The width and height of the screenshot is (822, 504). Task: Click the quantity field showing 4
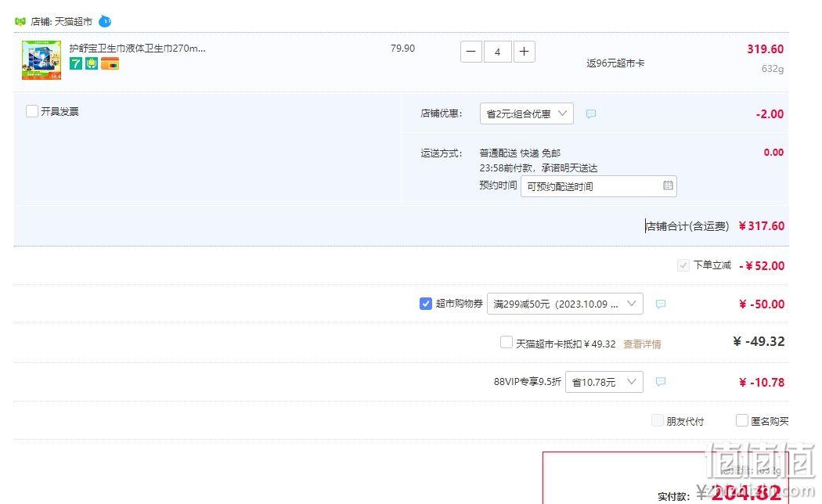[497, 52]
